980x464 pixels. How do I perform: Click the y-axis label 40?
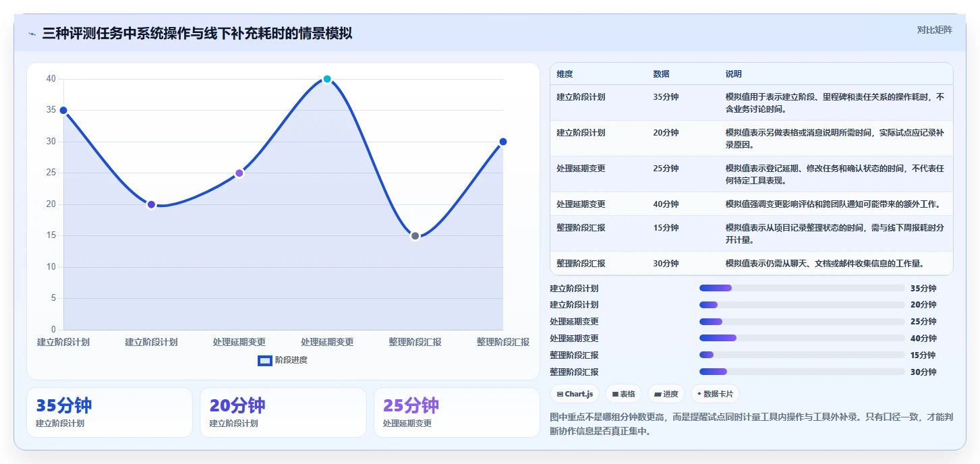point(51,79)
